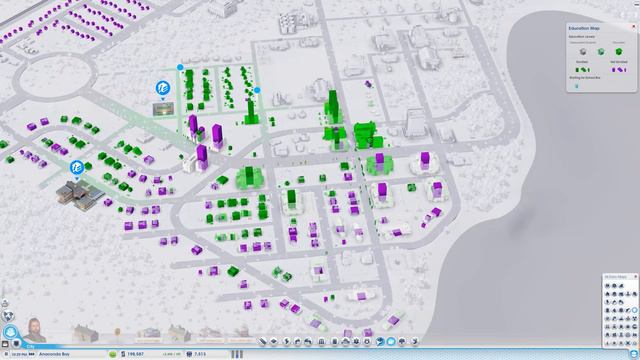The width and height of the screenshot is (640, 360).
Task: Open the Parks tree icon menu
Action: click(402, 341)
